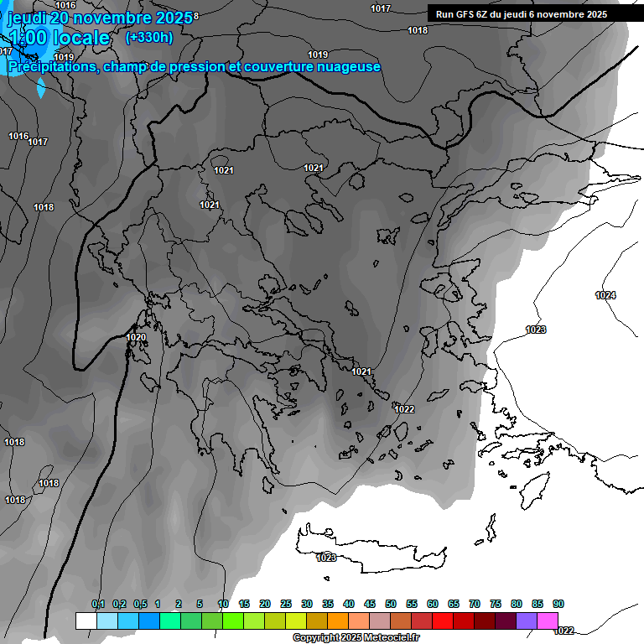Select the bright red swatch between 60 and 65

point(443,621)
